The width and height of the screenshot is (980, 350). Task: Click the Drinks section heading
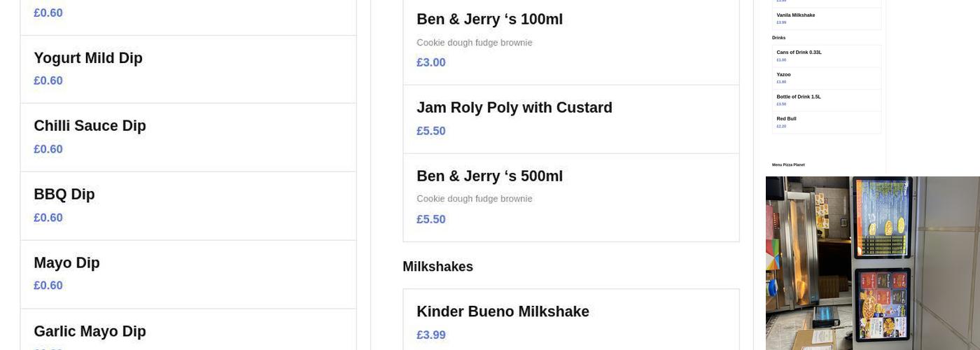tap(778, 38)
